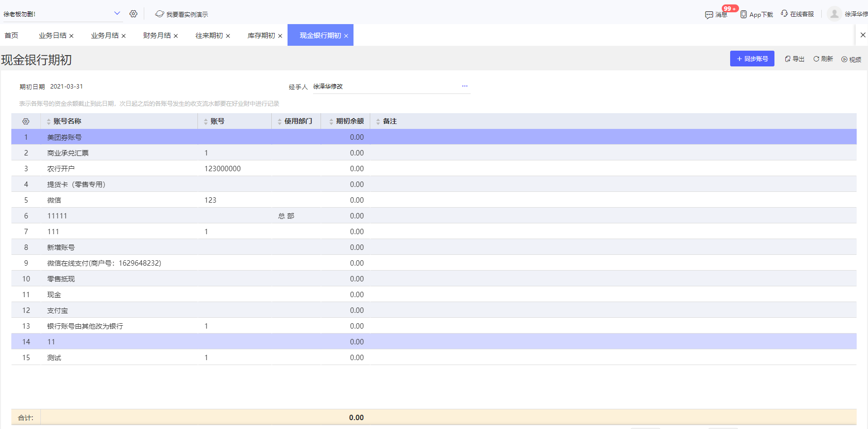Click the 期初日期 value 2021-03-31
This screenshot has height=429, width=868.
tap(66, 87)
